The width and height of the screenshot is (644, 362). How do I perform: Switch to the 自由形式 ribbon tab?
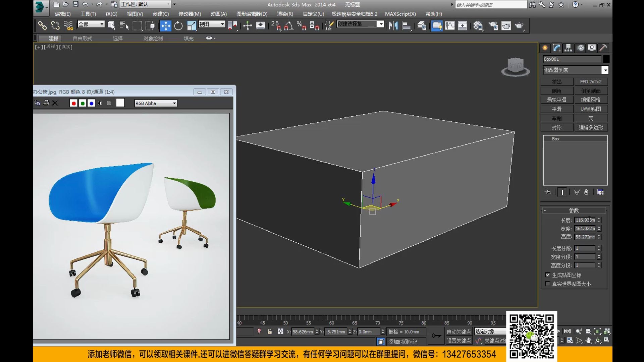click(83, 38)
